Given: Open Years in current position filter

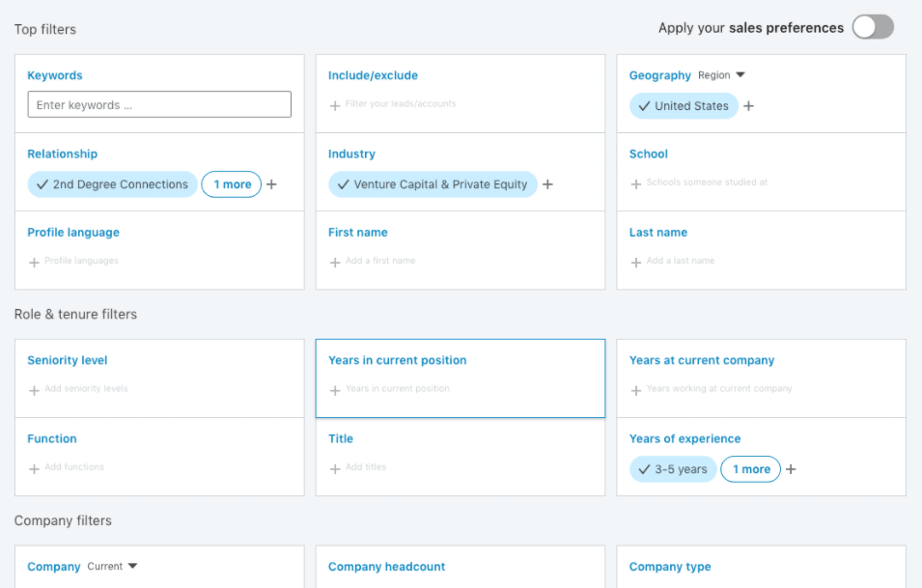Looking at the screenshot, I should pyautogui.click(x=397, y=360).
